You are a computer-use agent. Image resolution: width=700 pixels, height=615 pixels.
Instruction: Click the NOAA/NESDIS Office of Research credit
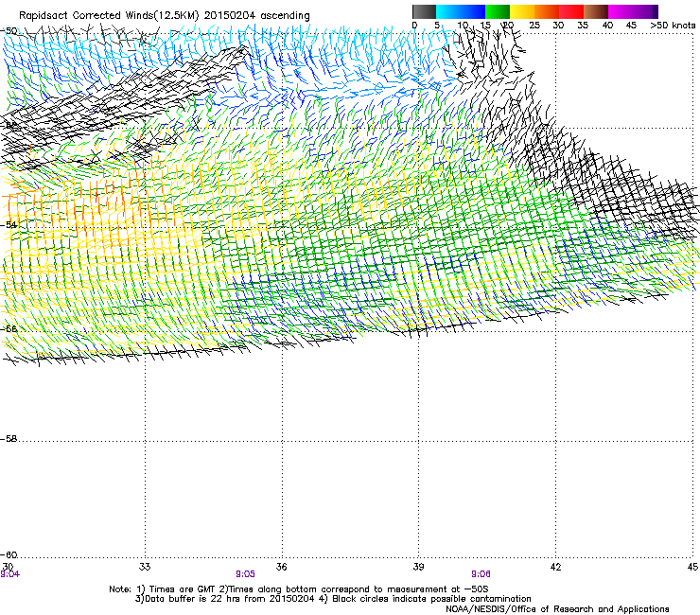coord(557,609)
